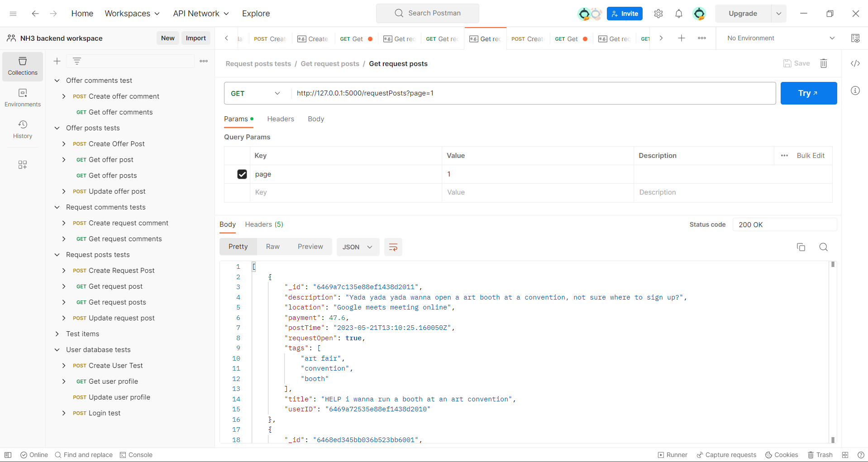Go back with the left arrow

coord(35,14)
